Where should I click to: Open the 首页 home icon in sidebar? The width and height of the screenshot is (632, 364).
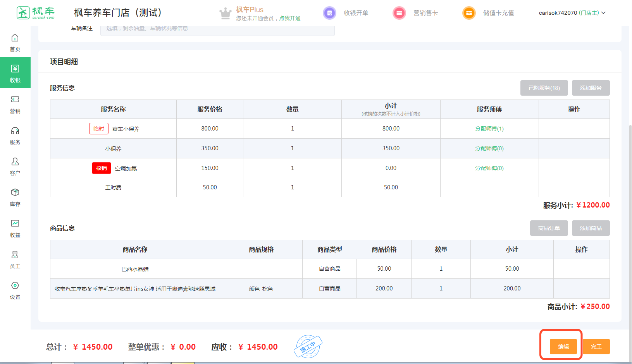click(x=15, y=38)
